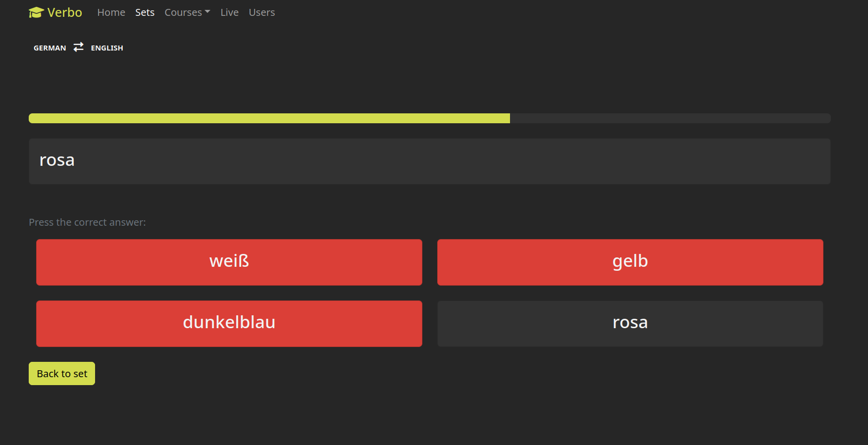Click the question box showing rosa
The image size is (868, 445).
(x=429, y=161)
